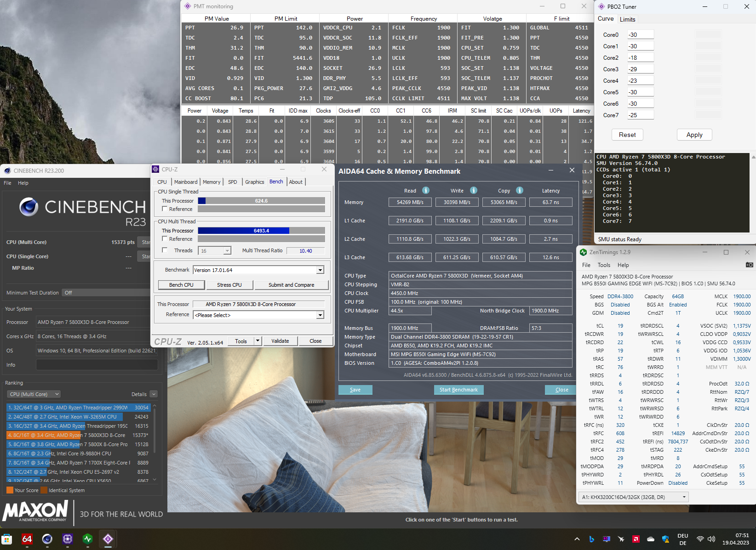Screen dimensions: 756x550
Task: Click the CPU-Z title bar icon
Action: point(156,169)
